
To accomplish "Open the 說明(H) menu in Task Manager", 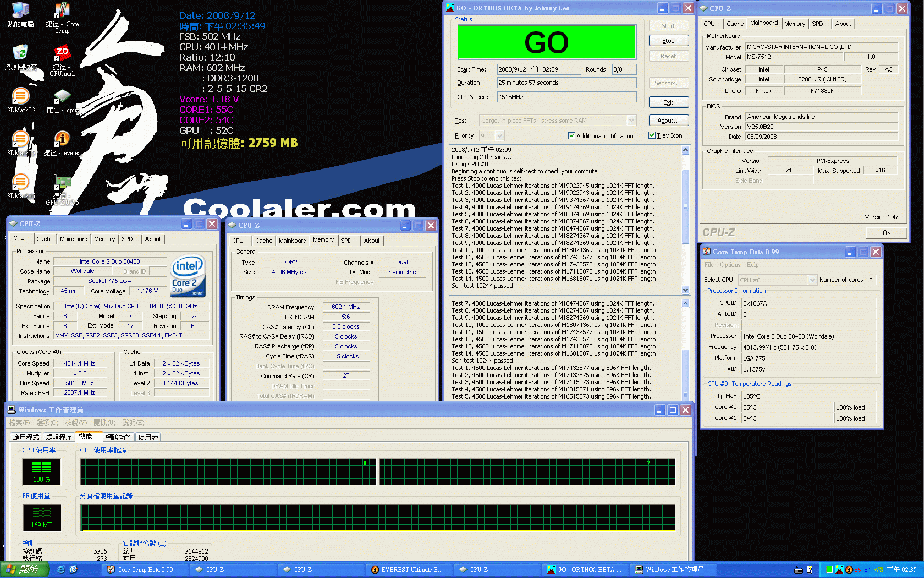I will click(x=133, y=423).
